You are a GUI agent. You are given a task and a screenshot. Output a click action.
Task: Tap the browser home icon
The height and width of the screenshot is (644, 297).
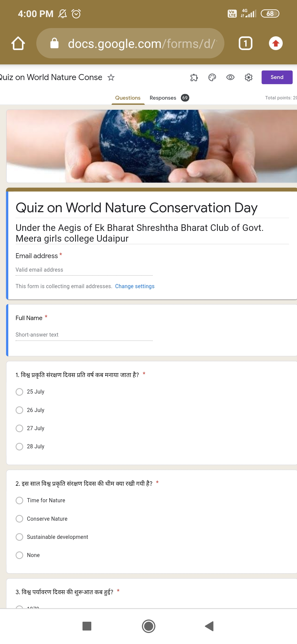coord(18,43)
